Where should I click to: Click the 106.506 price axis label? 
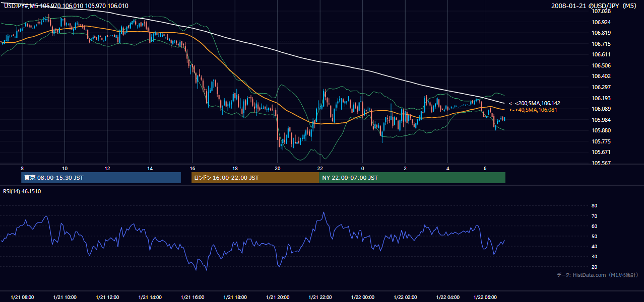[x=601, y=65]
